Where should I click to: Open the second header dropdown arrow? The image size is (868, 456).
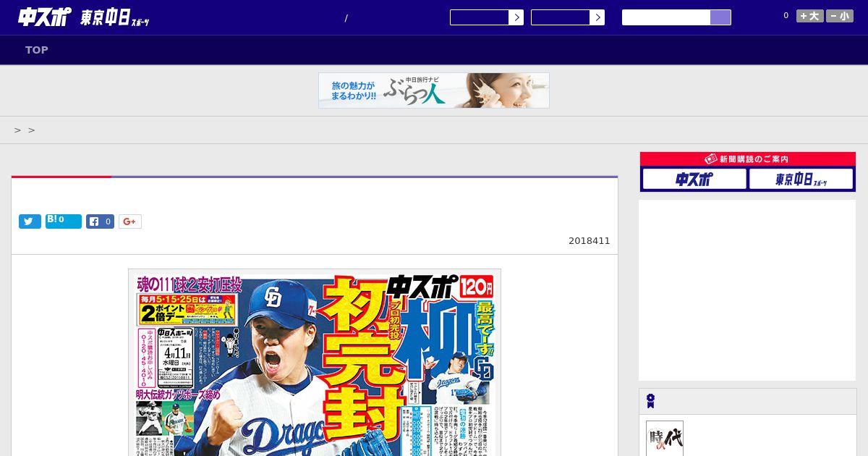point(597,17)
